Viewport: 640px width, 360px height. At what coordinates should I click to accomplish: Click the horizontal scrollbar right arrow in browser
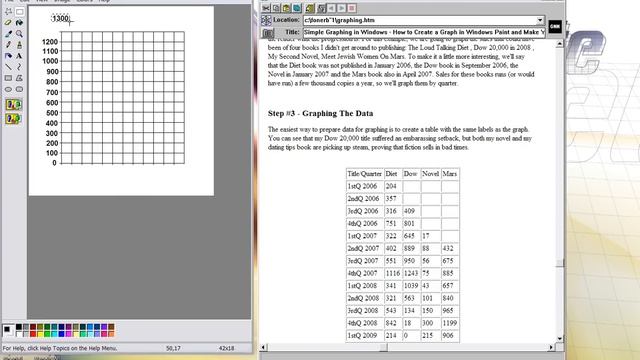(x=551, y=347)
